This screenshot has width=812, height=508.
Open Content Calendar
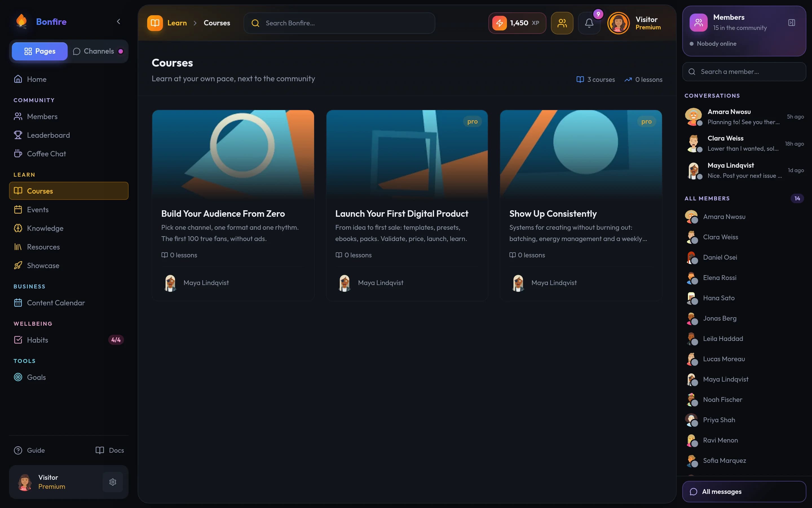pyautogui.click(x=69, y=303)
